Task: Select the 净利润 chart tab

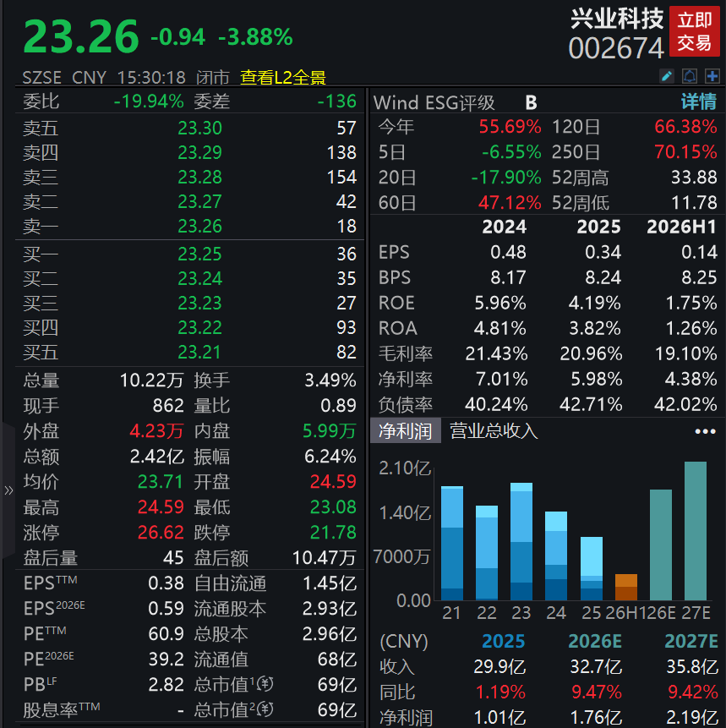Action: pyautogui.click(x=405, y=431)
